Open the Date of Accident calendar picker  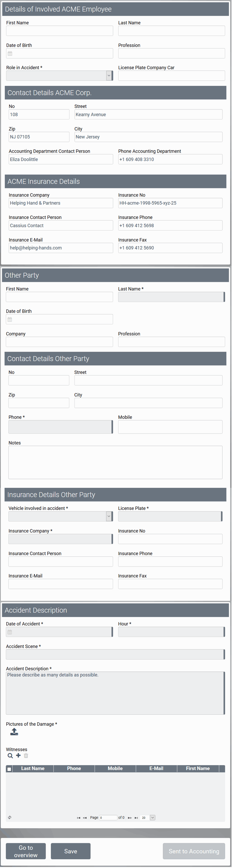coord(10,632)
